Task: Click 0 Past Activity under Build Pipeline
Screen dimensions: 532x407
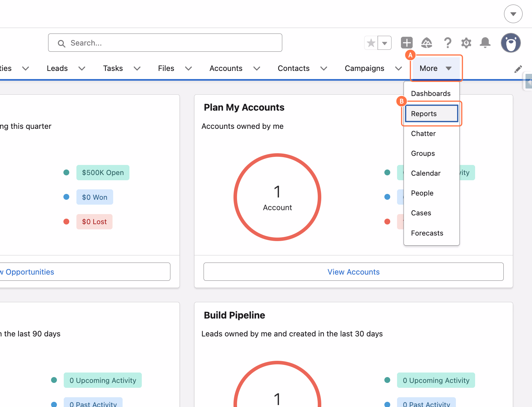Action: 426,403
